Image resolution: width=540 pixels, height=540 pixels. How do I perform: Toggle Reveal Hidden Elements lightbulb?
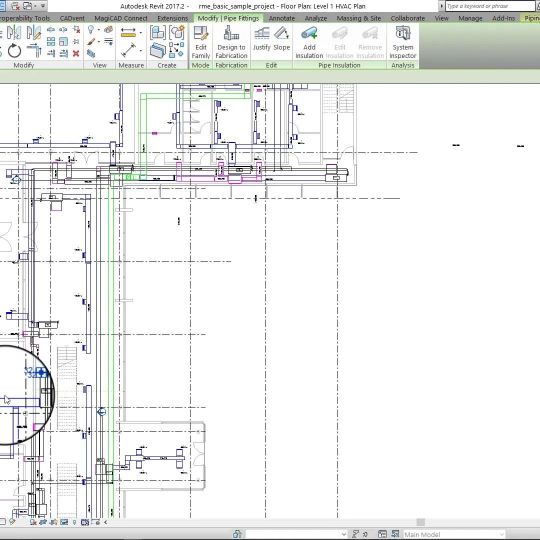74,522
